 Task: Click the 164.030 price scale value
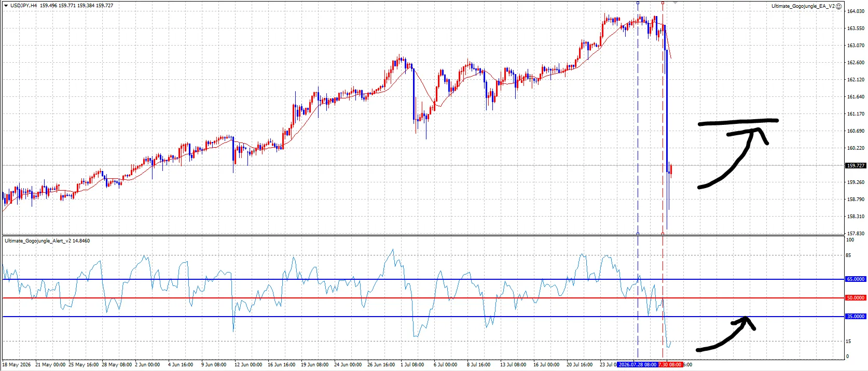coord(856,11)
